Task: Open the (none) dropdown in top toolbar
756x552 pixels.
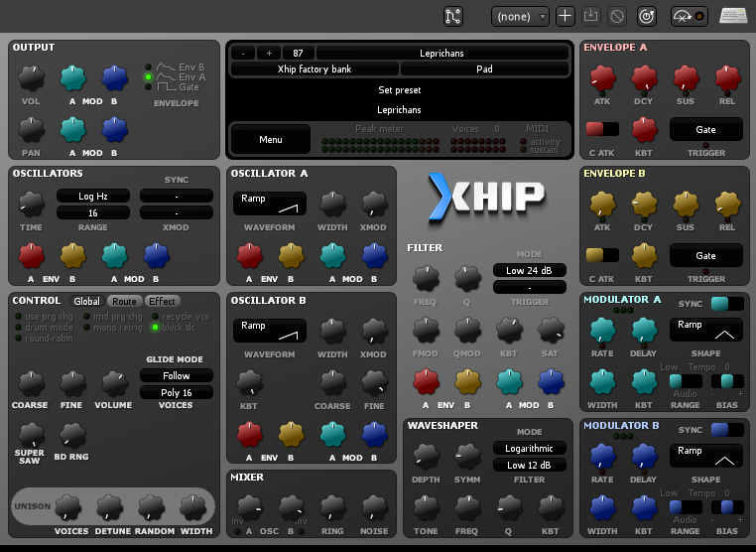Action: [x=520, y=16]
